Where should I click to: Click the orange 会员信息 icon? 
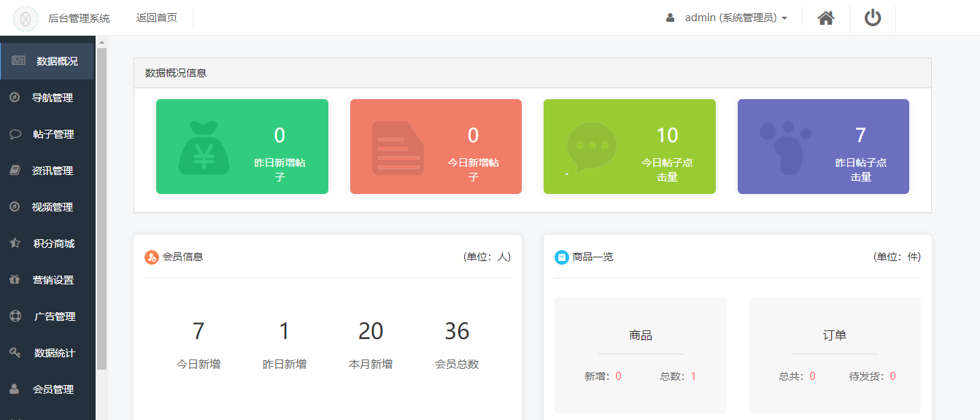click(152, 257)
